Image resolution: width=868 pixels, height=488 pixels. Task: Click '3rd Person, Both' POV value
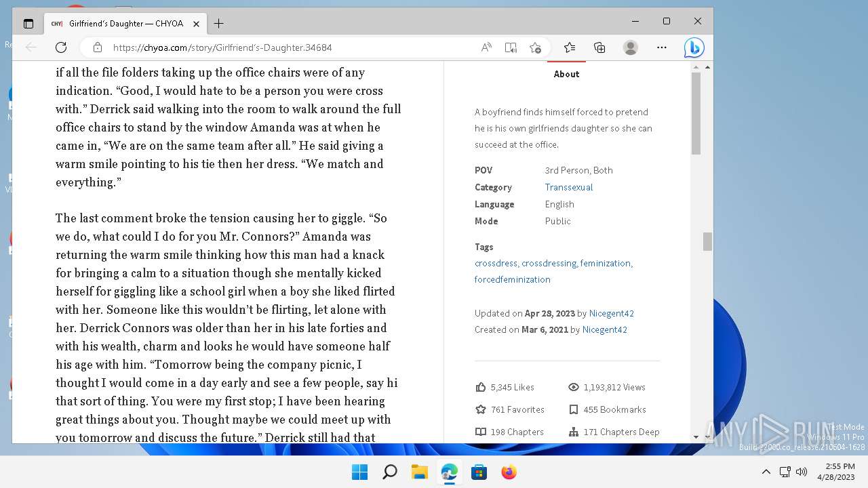(x=578, y=170)
